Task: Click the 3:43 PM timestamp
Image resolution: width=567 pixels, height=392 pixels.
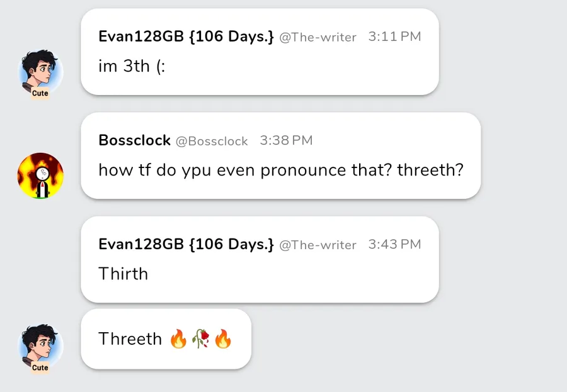Action: tap(394, 244)
